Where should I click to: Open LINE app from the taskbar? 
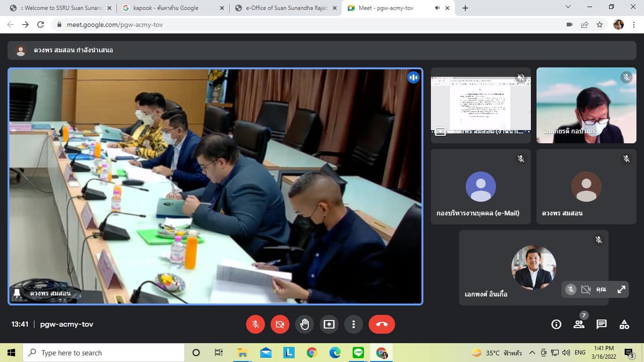pos(358,353)
